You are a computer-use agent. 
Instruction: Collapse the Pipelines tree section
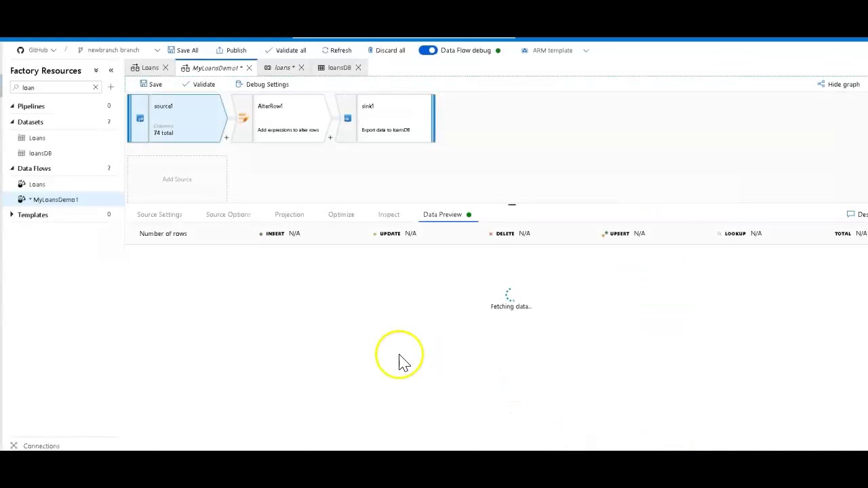coord(12,106)
